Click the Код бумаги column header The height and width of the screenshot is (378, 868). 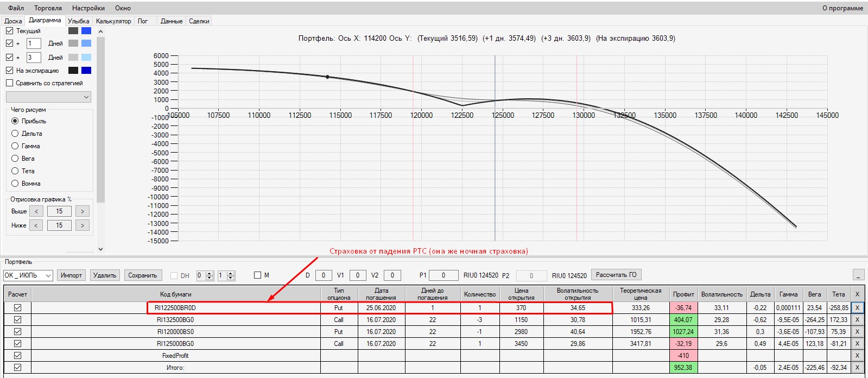176,294
